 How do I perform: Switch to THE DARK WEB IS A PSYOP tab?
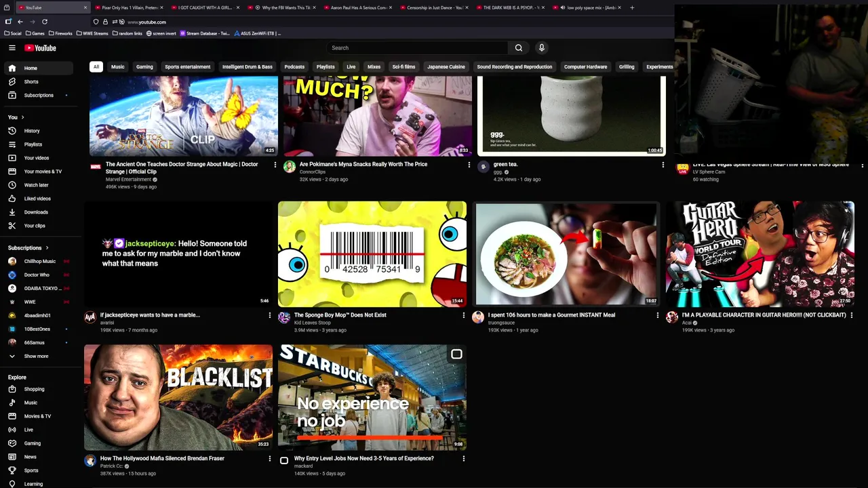tap(509, 7)
